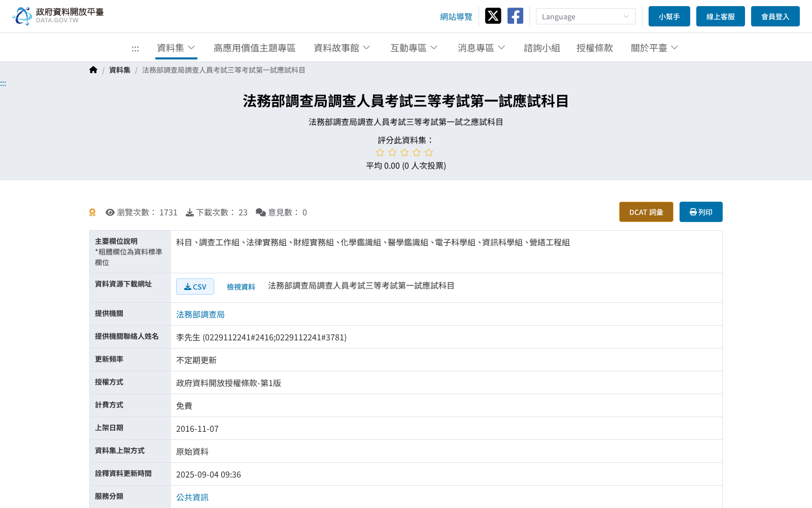Open the Language dropdown
This screenshot has width=812, height=508.
tap(586, 16)
